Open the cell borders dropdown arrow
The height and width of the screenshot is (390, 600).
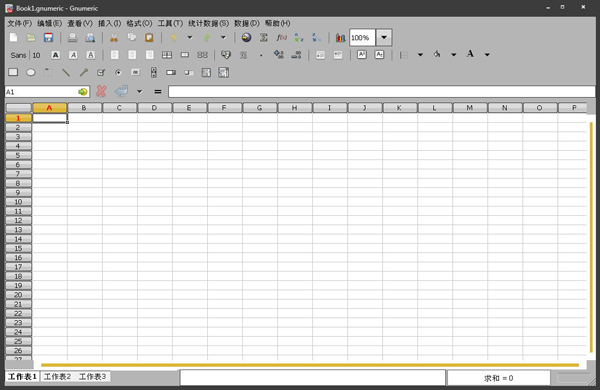coord(420,55)
